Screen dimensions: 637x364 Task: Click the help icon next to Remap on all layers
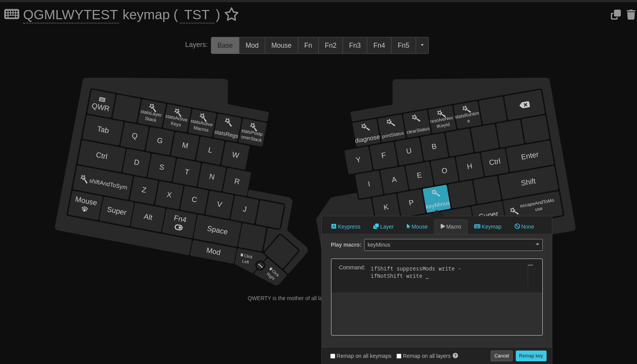coord(455,356)
